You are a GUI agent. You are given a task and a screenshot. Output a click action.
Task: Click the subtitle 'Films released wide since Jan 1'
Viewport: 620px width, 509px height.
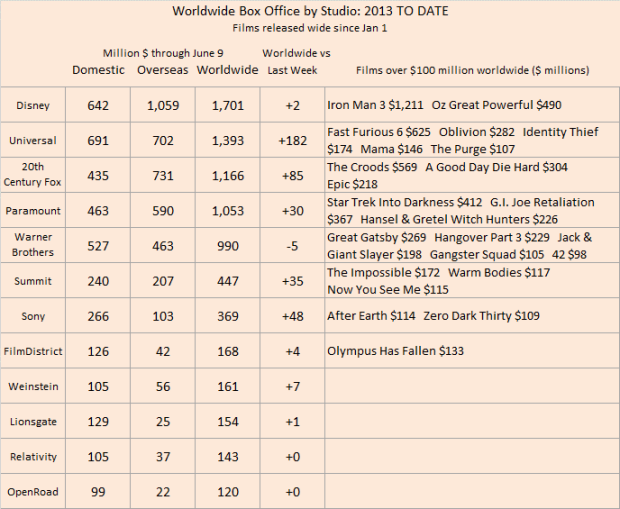(310, 28)
